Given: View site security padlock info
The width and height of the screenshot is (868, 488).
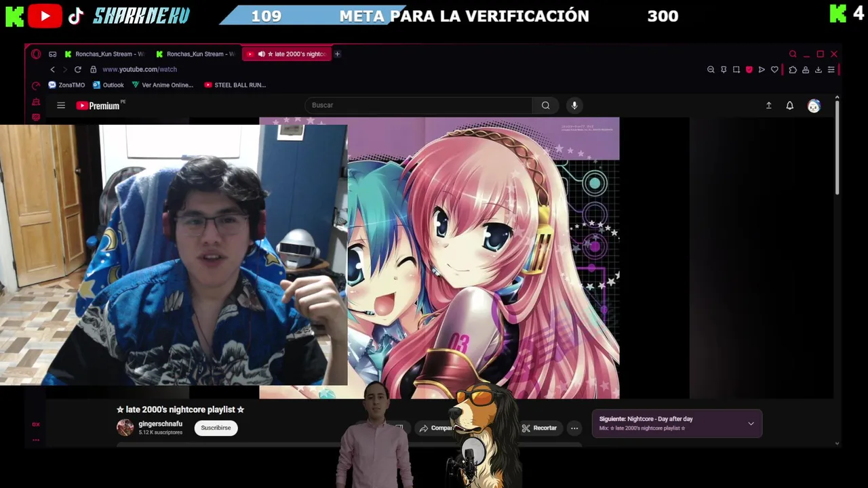Looking at the screenshot, I should pos(94,69).
